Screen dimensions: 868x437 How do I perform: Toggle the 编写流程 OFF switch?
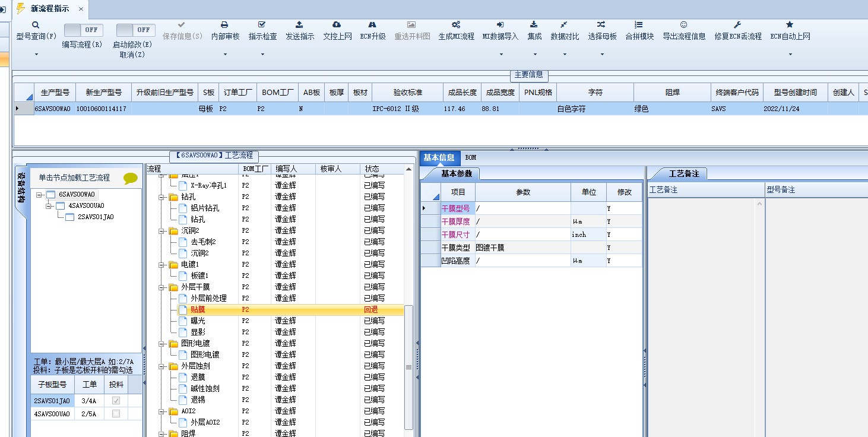pyautogui.click(x=83, y=30)
